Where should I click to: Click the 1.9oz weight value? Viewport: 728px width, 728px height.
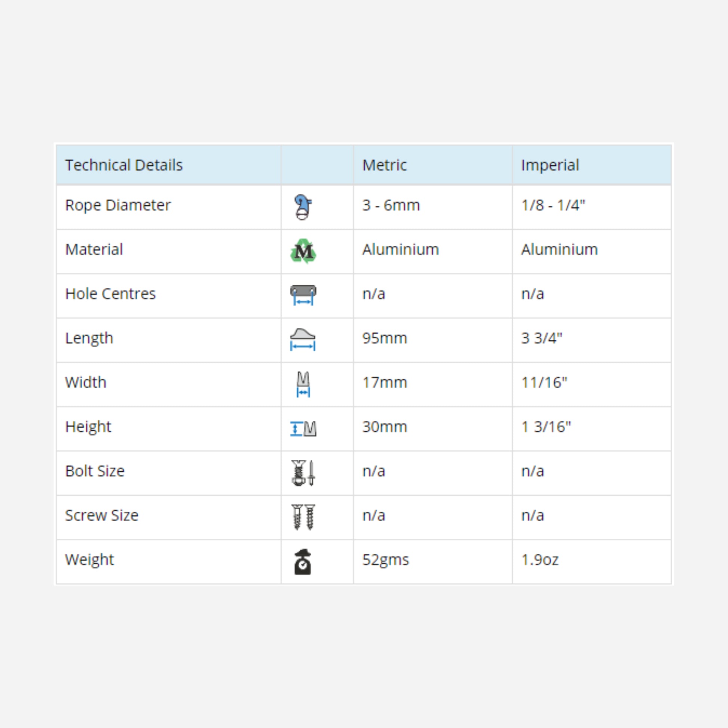539,560
